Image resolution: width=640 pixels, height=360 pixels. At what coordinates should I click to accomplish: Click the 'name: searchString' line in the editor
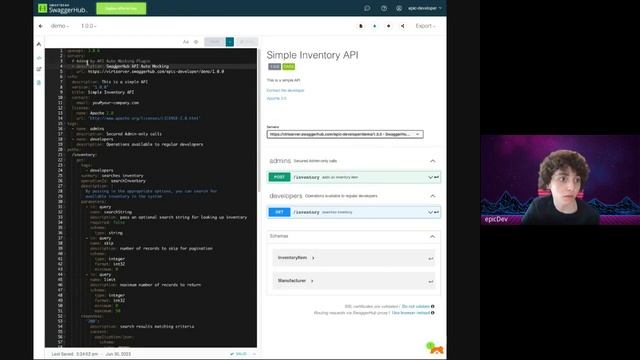(111, 212)
